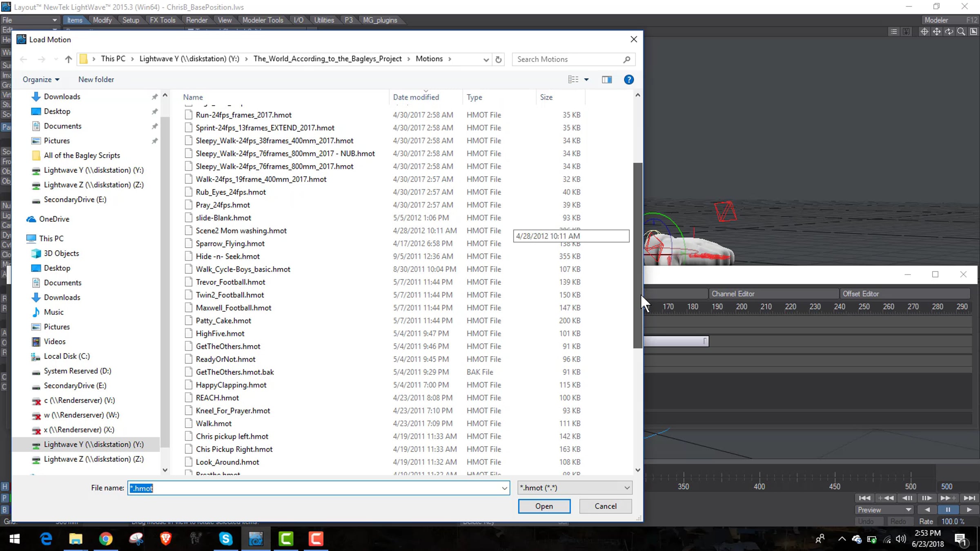
Task: Click the viewport rotate icon
Action: 949,32
